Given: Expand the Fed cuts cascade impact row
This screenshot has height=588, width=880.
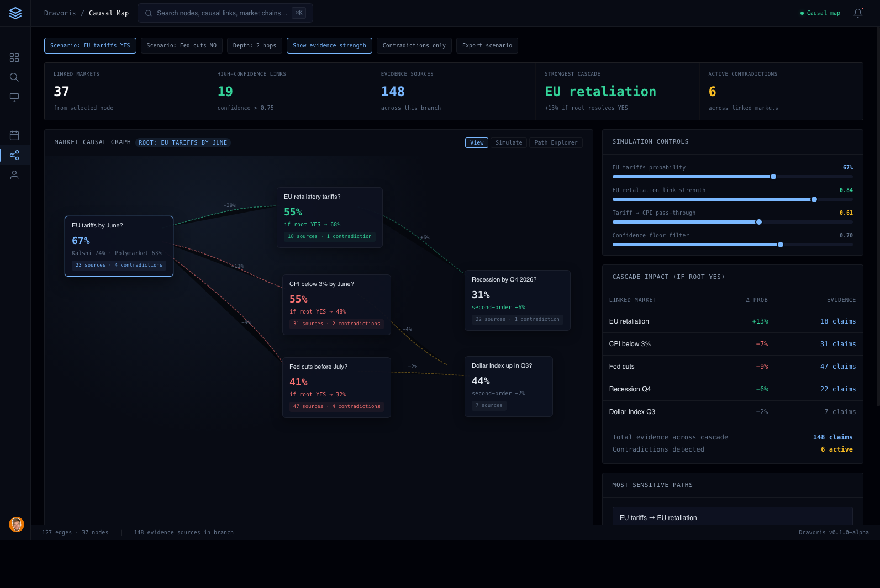Looking at the screenshot, I should point(732,367).
